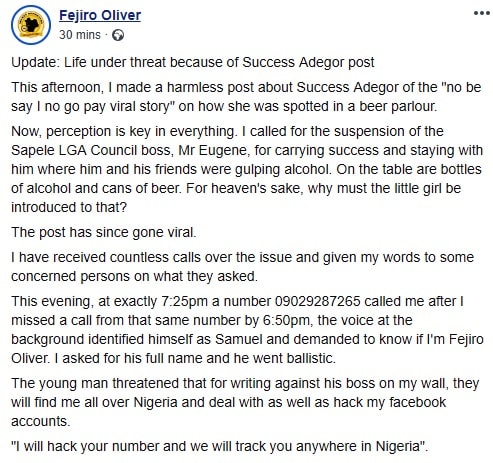Click the 30 mins timestamp

(80, 35)
